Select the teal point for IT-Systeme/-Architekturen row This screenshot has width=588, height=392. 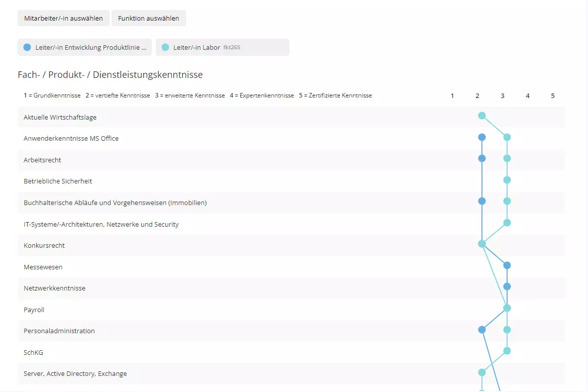point(507,223)
